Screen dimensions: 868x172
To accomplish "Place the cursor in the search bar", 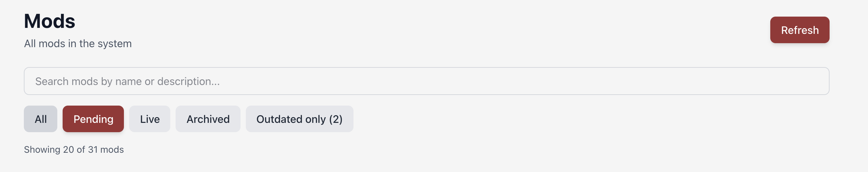I will (426, 81).
